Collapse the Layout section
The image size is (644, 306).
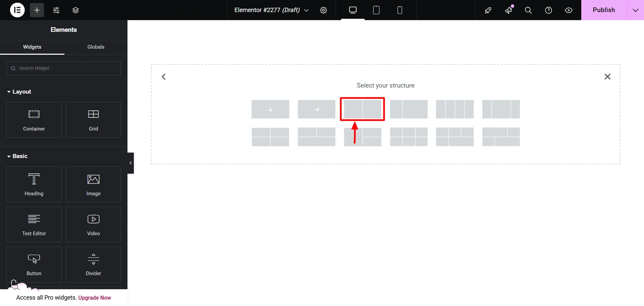pyautogui.click(x=19, y=92)
